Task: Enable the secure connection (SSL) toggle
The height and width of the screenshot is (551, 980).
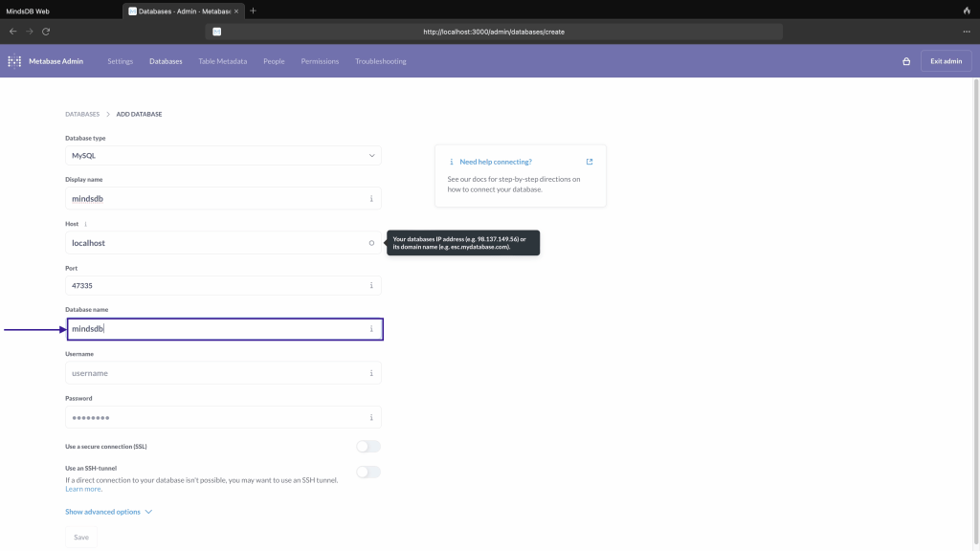Action: point(367,447)
